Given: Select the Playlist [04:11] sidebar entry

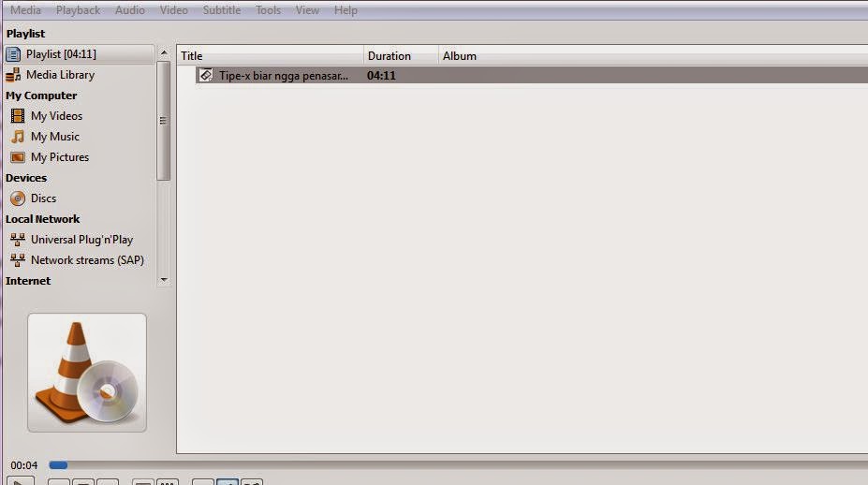Looking at the screenshot, I should (80, 54).
